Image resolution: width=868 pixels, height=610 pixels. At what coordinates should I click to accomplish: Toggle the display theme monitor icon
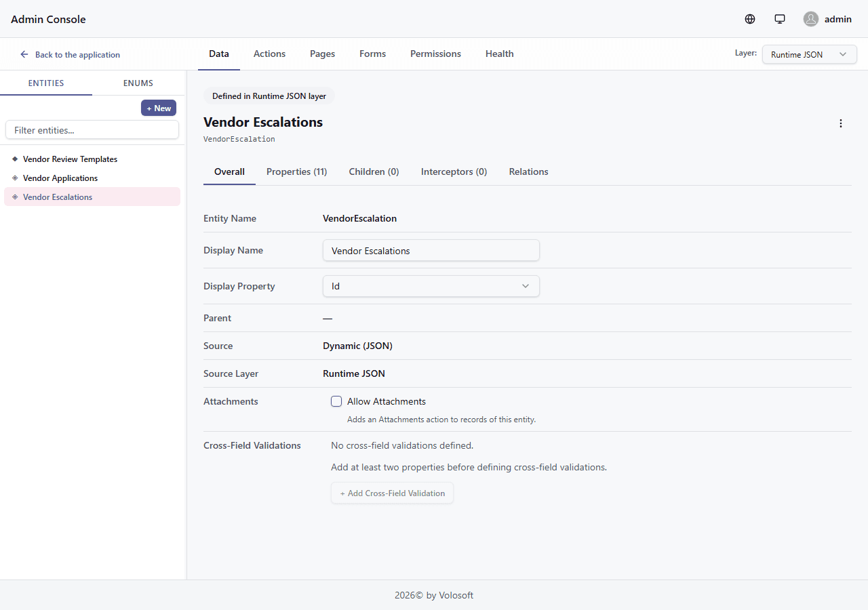[x=780, y=19]
